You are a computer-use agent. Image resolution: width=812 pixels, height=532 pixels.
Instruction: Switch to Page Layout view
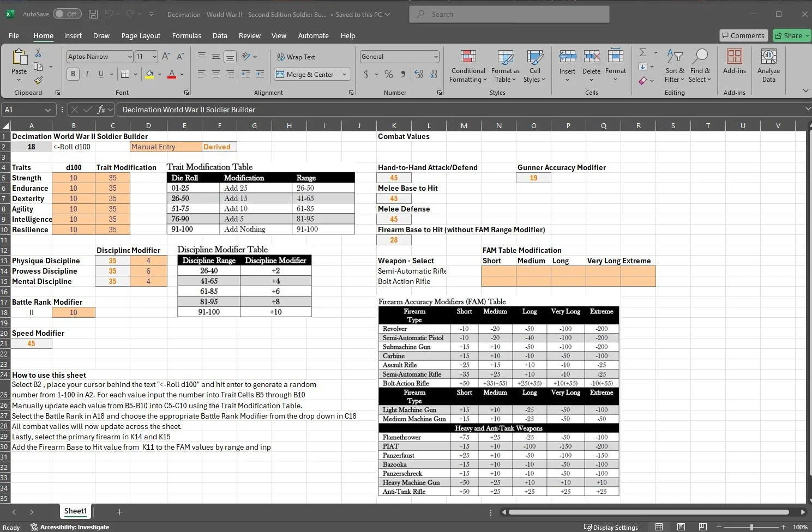pyautogui.click(x=681, y=527)
